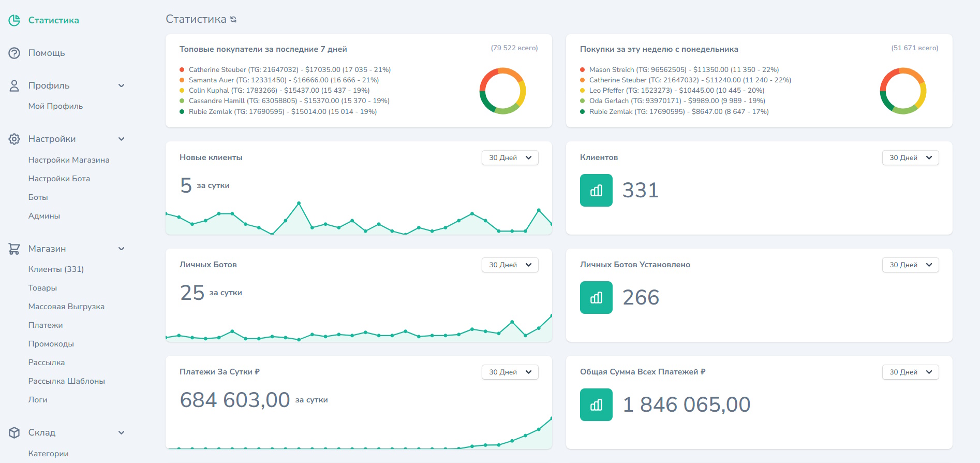Screen dimensions: 980x463
Task: Click the pie chart Статистика sidebar icon
Action: click(x=14, y=20)
